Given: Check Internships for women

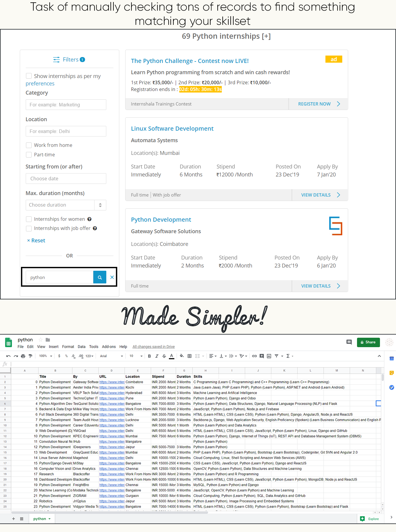Looking at the screenshot, I should (x=29, y=219).
